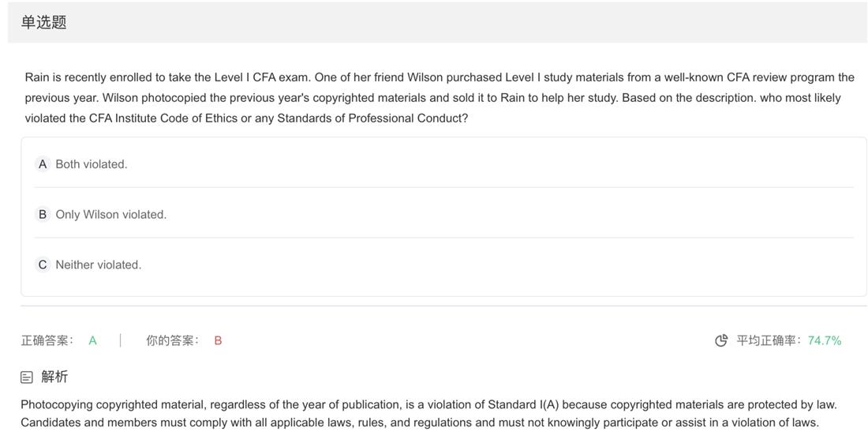868x447 pixels.
Task: Click the 平均正确率 label
Action: coord(769,340)
